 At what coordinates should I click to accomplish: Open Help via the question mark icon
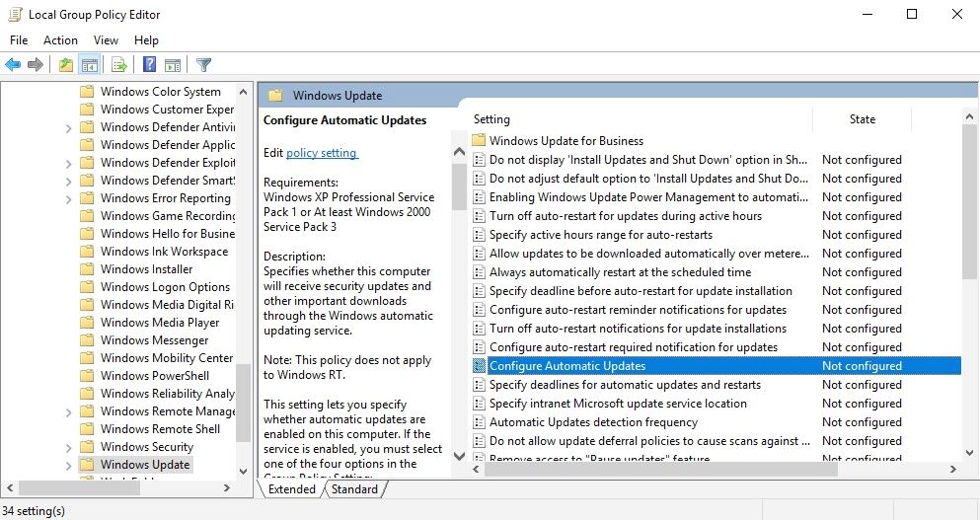click(149, 64)
